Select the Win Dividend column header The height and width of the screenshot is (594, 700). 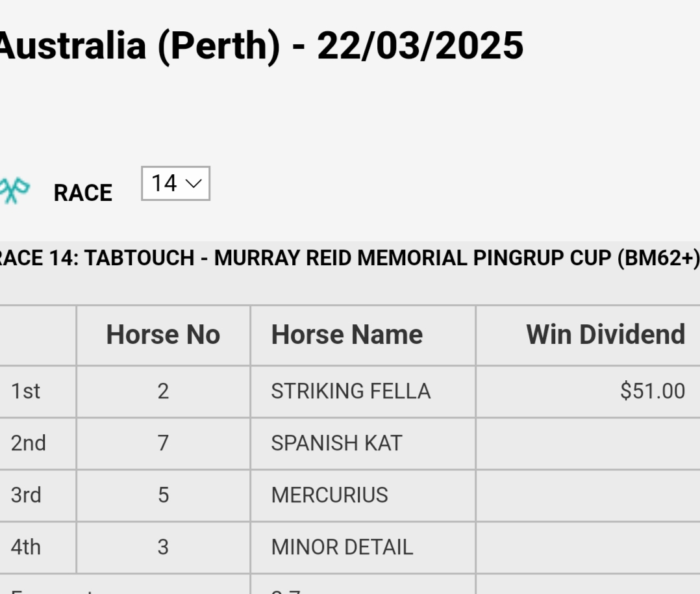coord(606,335)
